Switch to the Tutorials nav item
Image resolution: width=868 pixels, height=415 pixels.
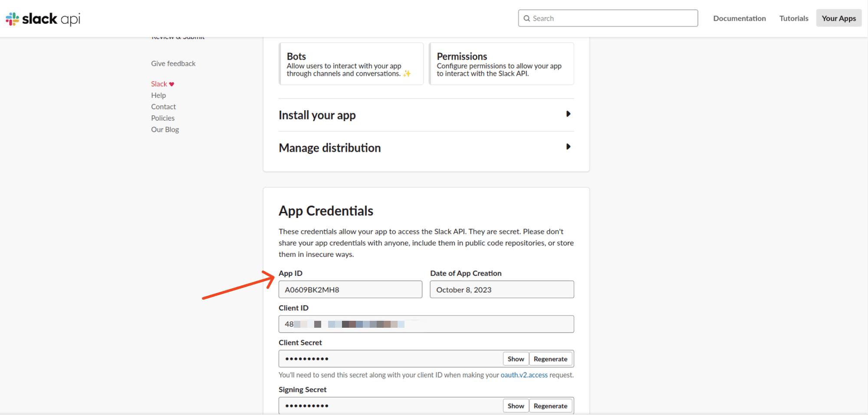[794, 18]
